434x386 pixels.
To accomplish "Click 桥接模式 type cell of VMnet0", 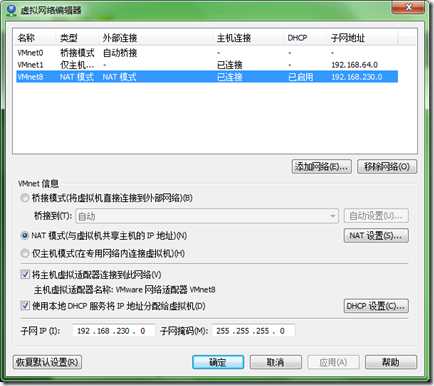I will click(77, 53).
